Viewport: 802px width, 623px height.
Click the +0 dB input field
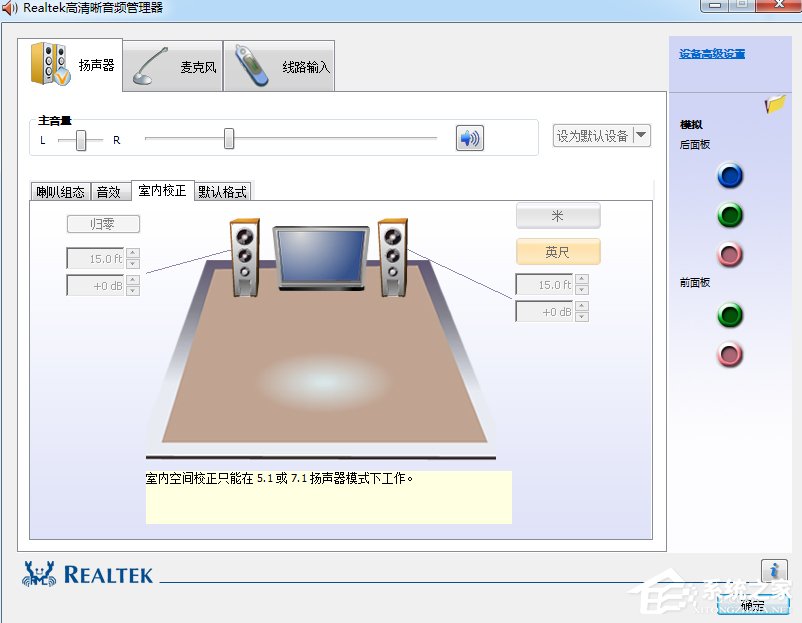96,285
